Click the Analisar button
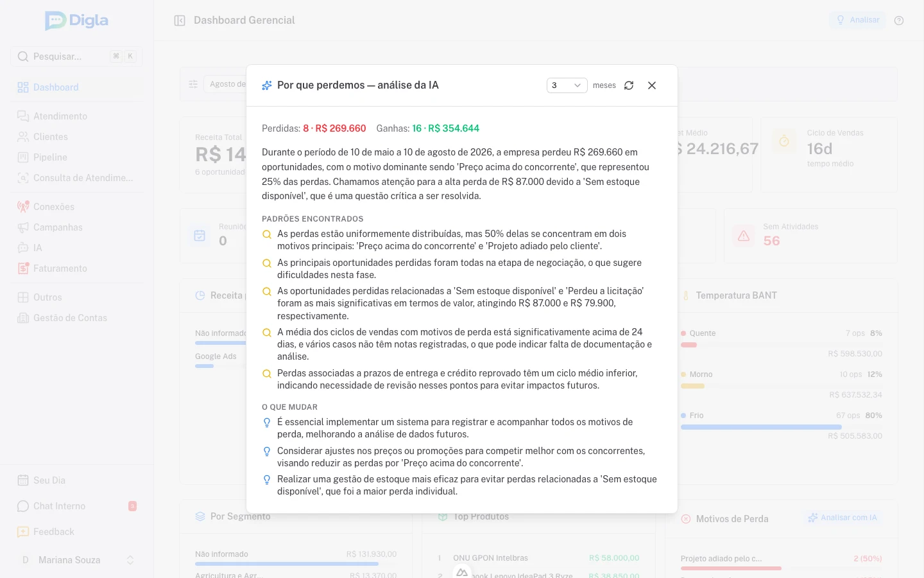 [x=857, y=20]
